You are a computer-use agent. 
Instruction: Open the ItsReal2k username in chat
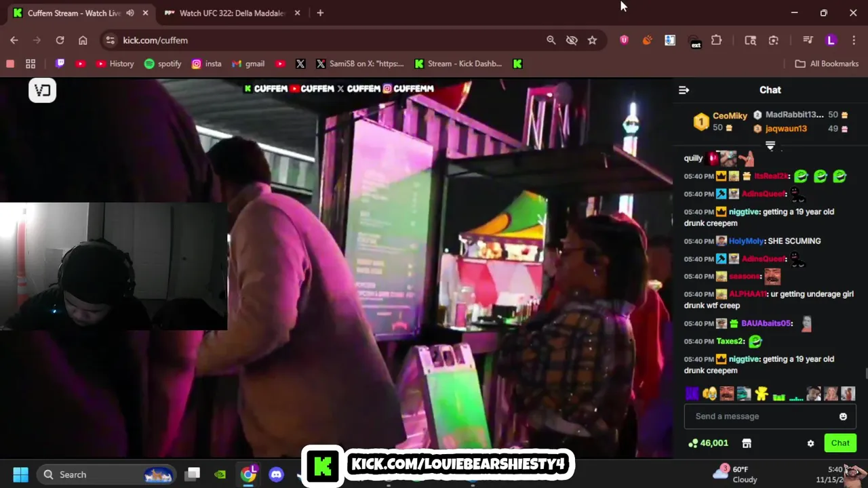(772, 176)
